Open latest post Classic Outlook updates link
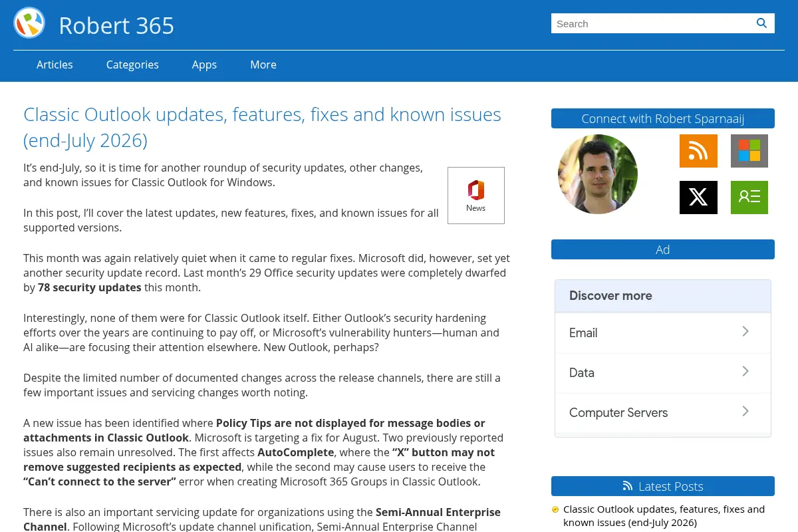The height and width of the screenshot is (532, 798). 664,516
